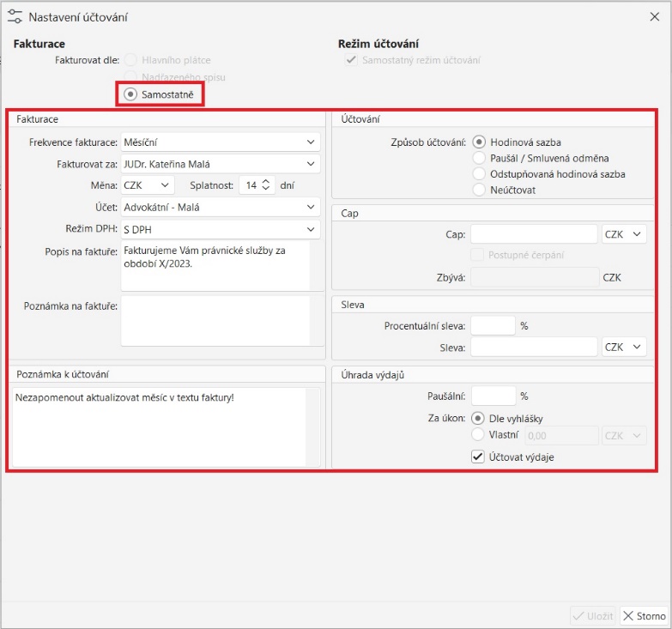Image resolution: width=672 pixels, height=629 pixels.
Task: Click into the Popis na faktuře text field
Action: (215, 265)
